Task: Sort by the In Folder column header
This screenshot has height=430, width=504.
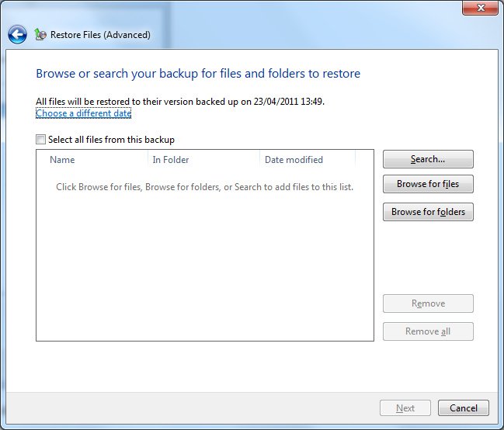Action: tap(203, 160)
